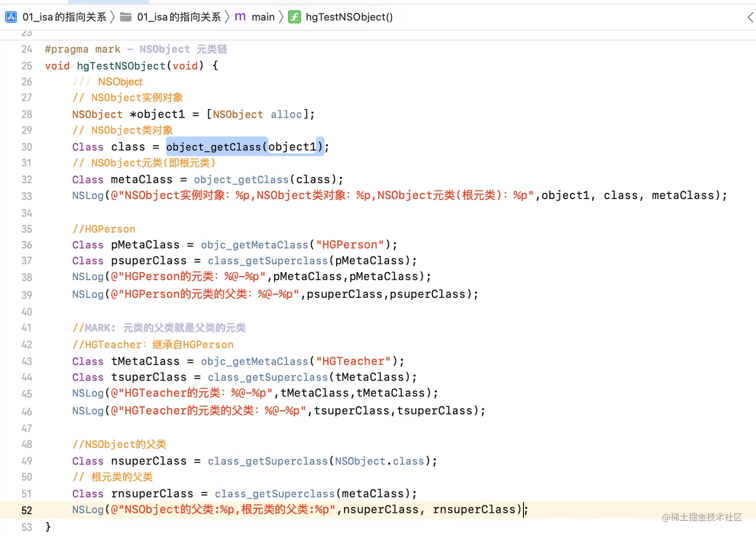Click the hgTestNSObject function name on line 25
The height and width of the screenshot is (536, 756).
(x=121, y=65)
